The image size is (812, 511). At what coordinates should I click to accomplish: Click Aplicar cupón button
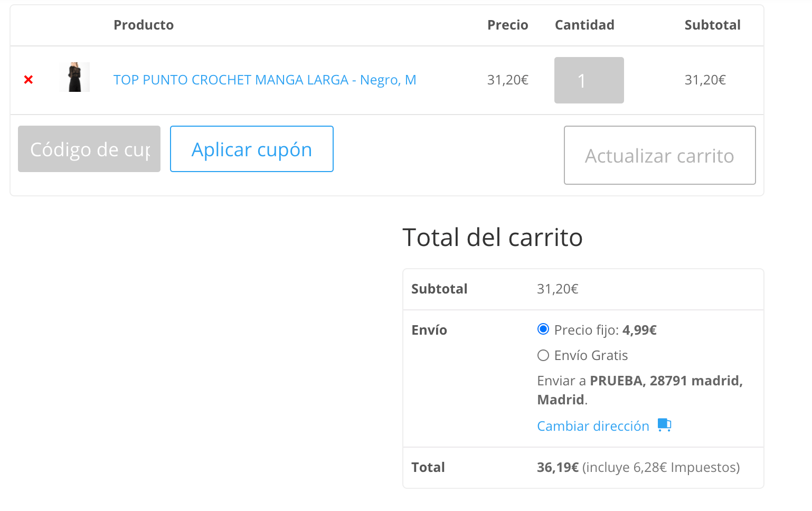point(252,149)
